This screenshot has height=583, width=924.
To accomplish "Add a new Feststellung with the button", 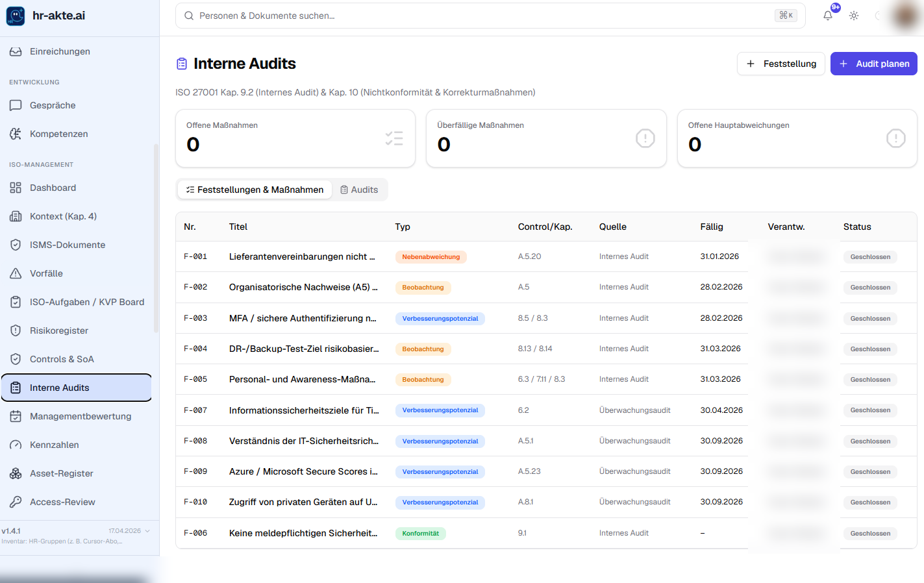I will (x=781, y=64).
